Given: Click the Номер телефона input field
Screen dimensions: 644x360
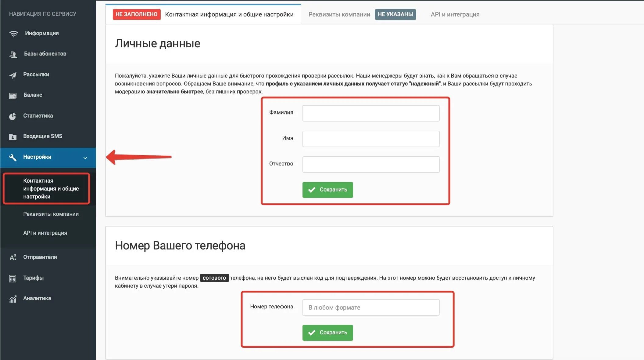Looking at the screenshot, I should click(371, 307).
